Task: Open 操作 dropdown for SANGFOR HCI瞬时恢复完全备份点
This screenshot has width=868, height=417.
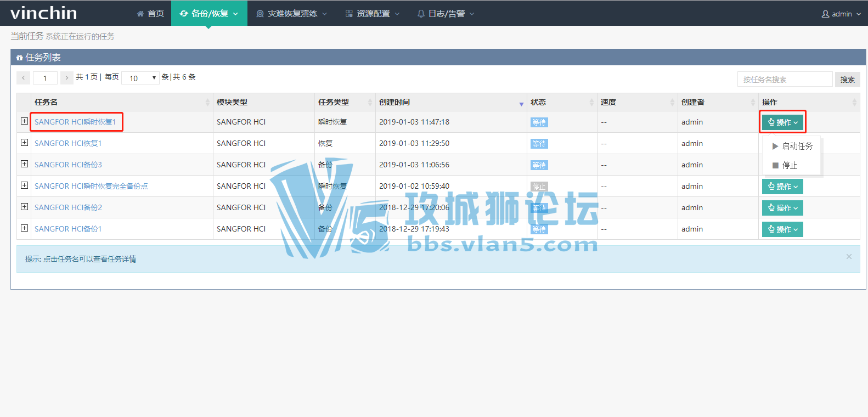Action: (782, 187)
